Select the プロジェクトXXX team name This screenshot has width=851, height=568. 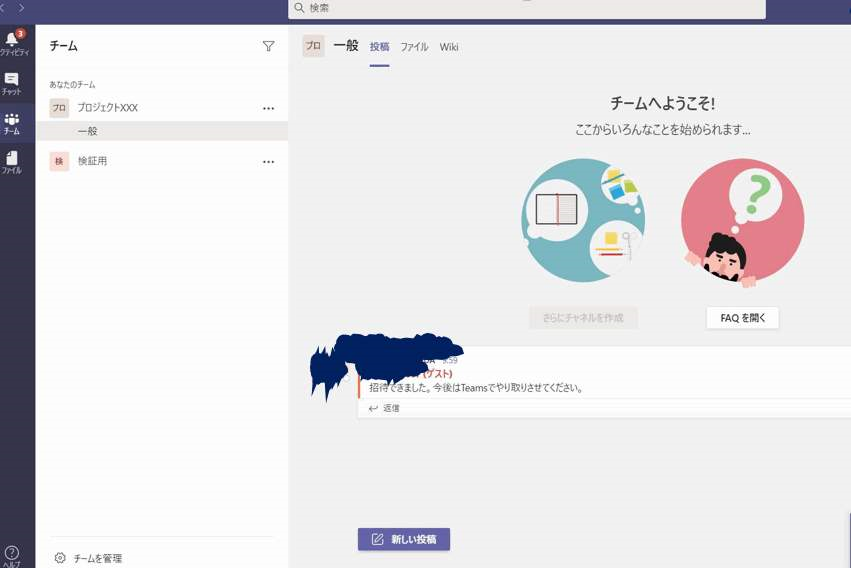pyautogui.click(x=107, y=108)
